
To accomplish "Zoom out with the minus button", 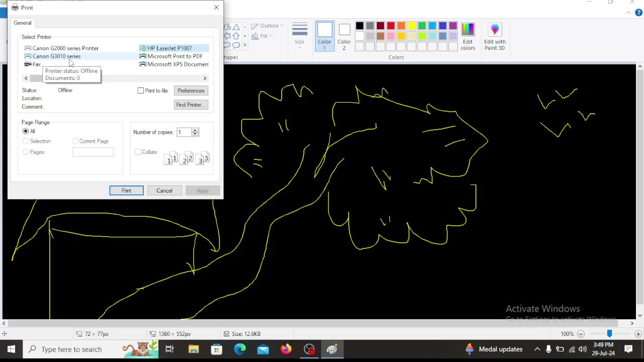I will click(581, 334).
